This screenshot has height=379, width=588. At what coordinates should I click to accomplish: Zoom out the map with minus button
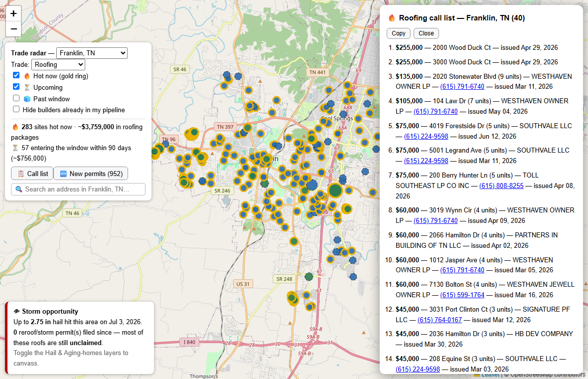[x=13, y=29]
